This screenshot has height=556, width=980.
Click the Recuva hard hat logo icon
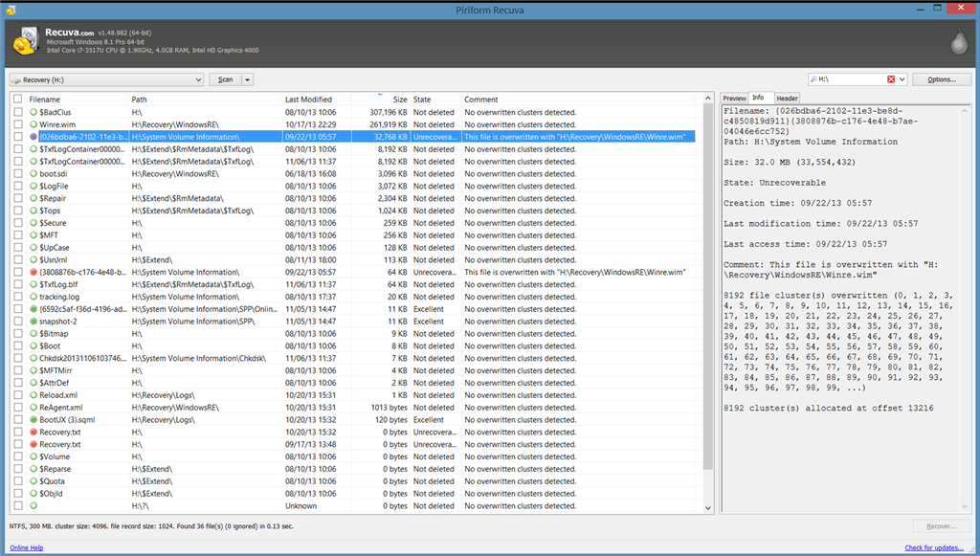pyautogui.click(x=26, y=41)
